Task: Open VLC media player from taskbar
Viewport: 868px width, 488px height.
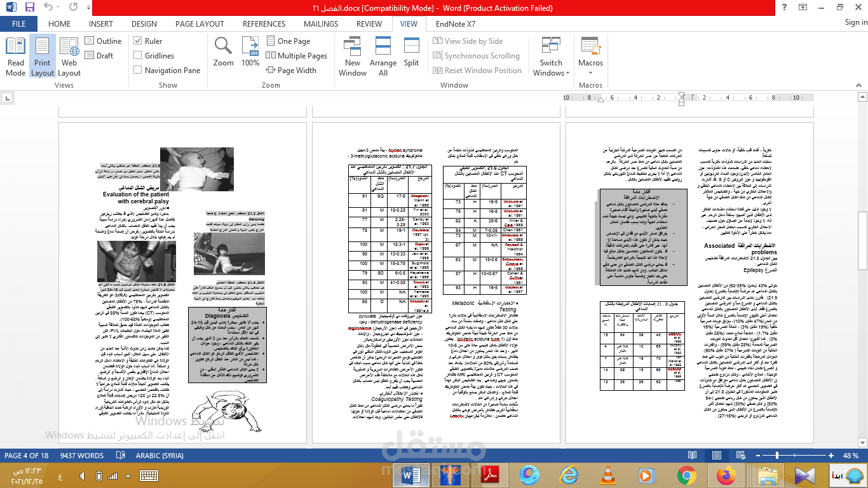Action: 607,475
